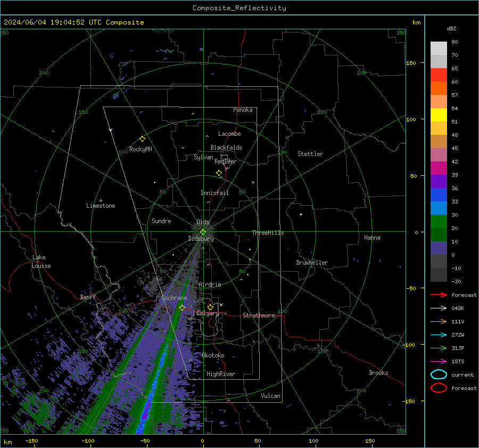Click the yellow diamond marker above RockyMH
This screenshot has width=479, height=448.
[x=142, y=139]
